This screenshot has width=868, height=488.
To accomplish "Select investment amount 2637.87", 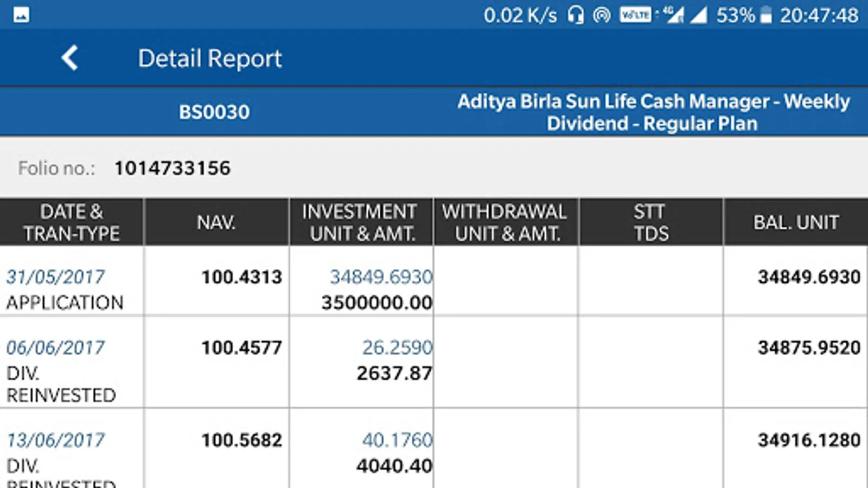I will point(394,373).
